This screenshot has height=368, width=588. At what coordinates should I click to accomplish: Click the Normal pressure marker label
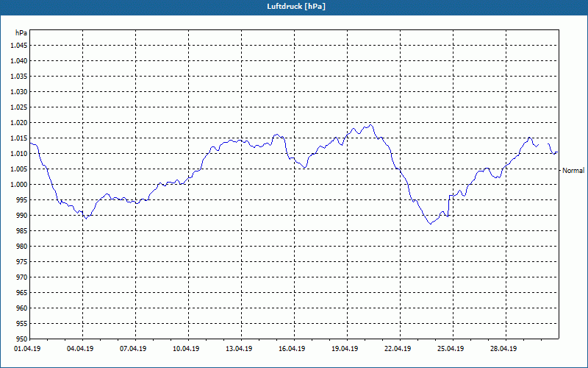tap(573, 171)
